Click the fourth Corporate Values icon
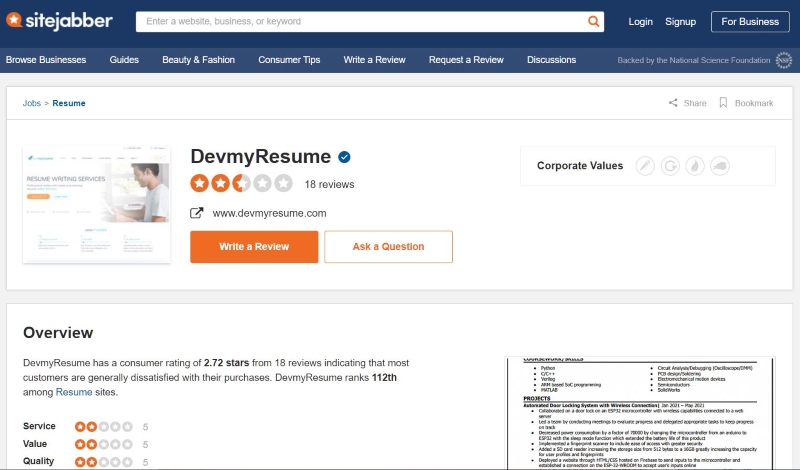This screenshot has height=470, width=800. (x=720, y=166)
